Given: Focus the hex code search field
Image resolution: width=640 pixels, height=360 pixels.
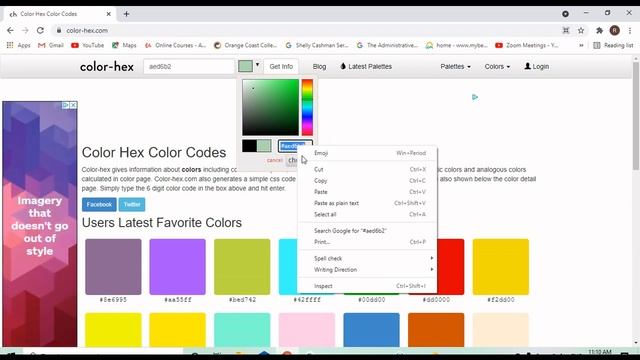Looking at the screenshot, I should 189,67.
